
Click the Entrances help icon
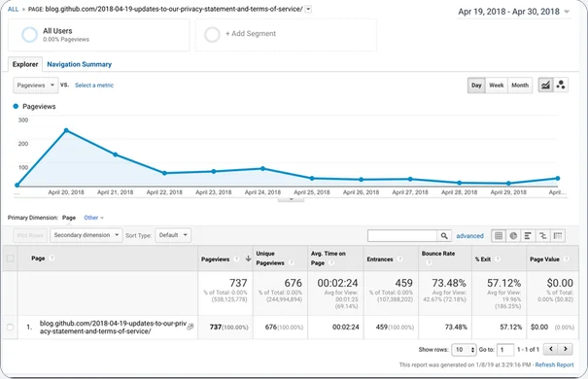coord(399,259)
